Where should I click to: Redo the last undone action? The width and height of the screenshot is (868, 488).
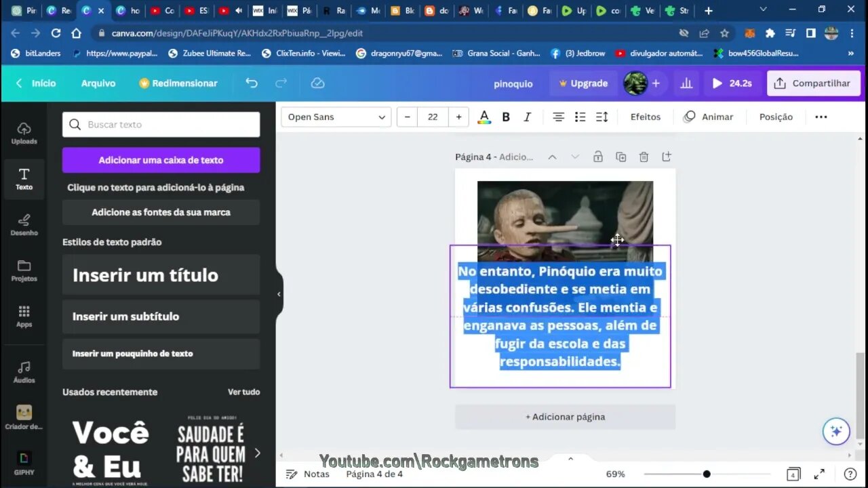(x=281, y=83)
